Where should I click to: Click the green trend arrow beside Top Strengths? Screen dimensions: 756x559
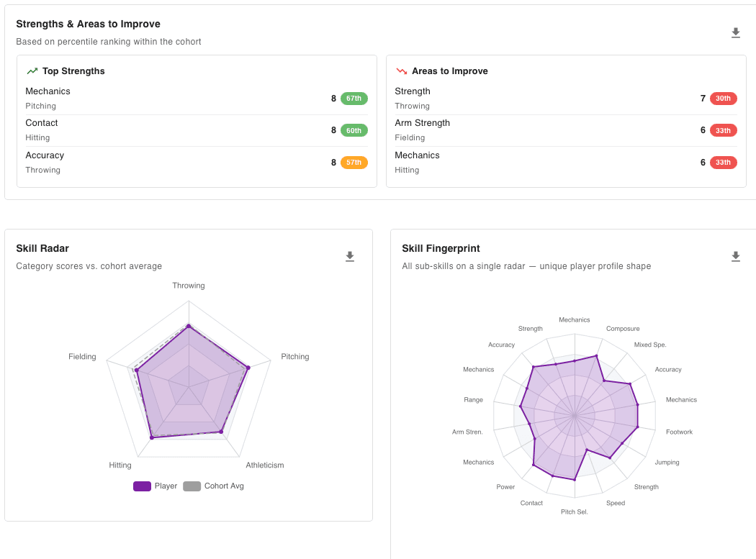pos(32,71)
